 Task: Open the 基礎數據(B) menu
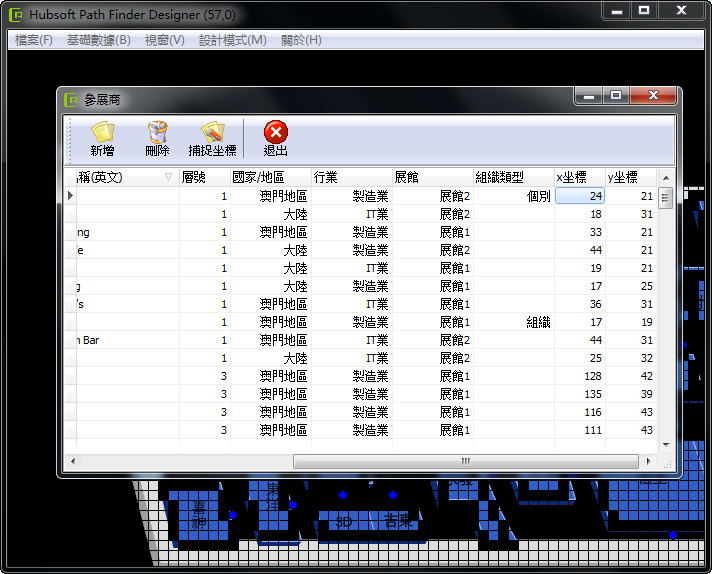98,40
